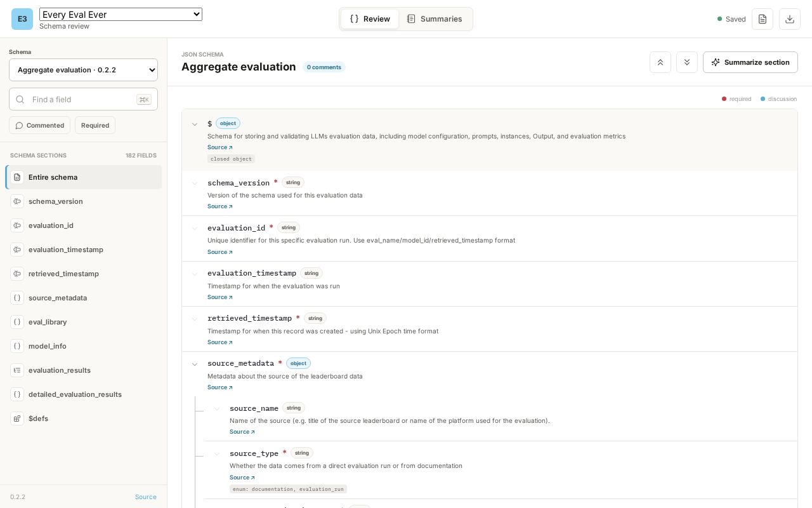
Task: Click the E3 app logo
Action: [22, 19]
